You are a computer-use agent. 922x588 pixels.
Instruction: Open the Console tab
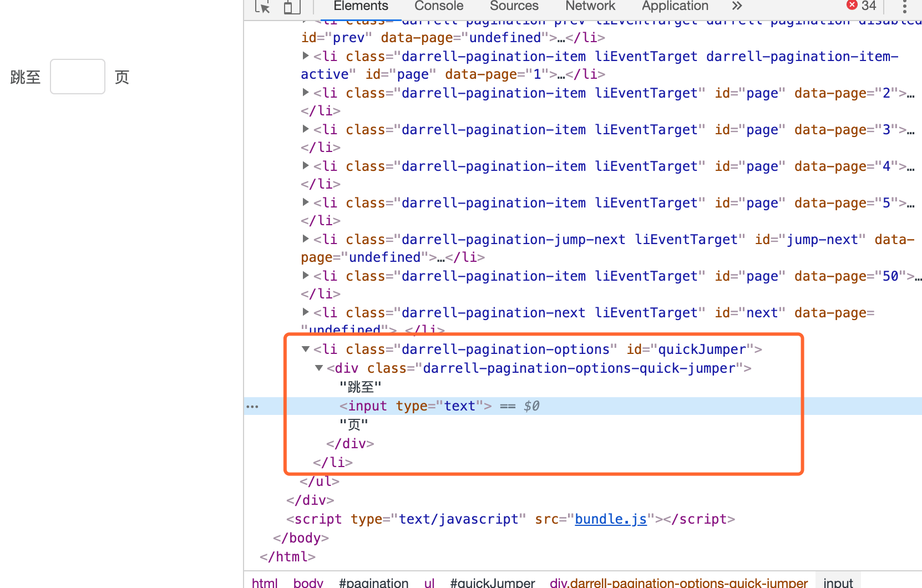[439, 6]
